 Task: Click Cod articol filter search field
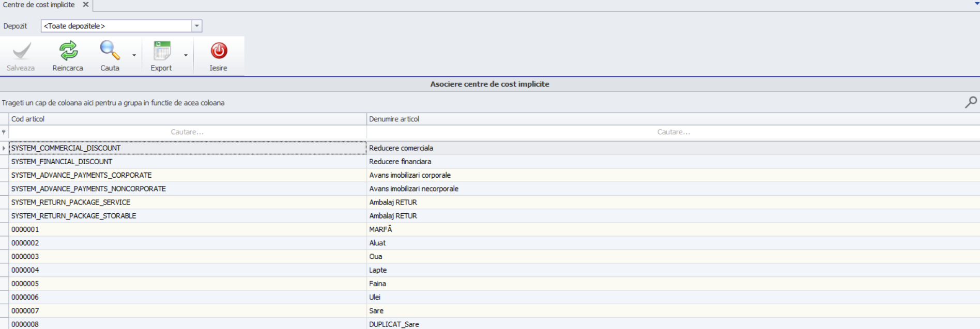pos(187,132)
